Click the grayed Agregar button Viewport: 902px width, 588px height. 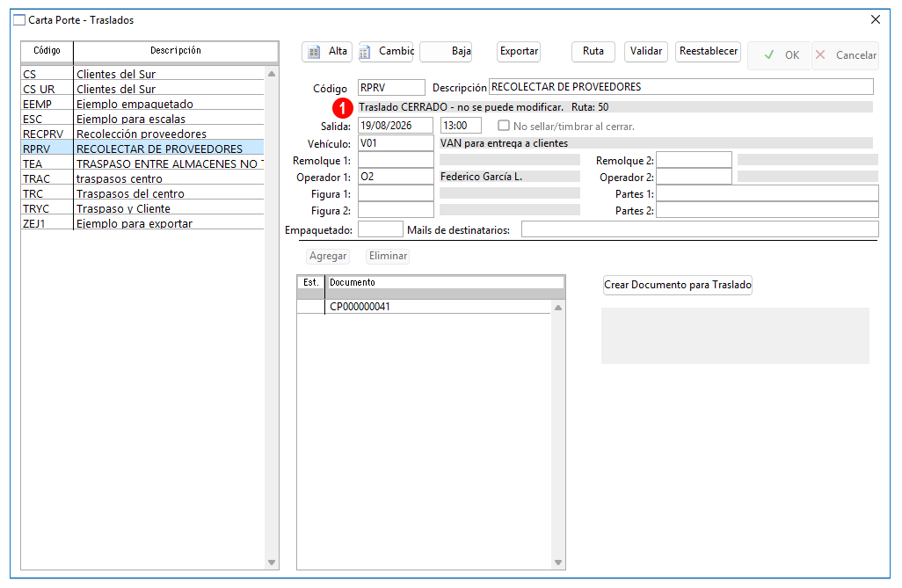328,256
